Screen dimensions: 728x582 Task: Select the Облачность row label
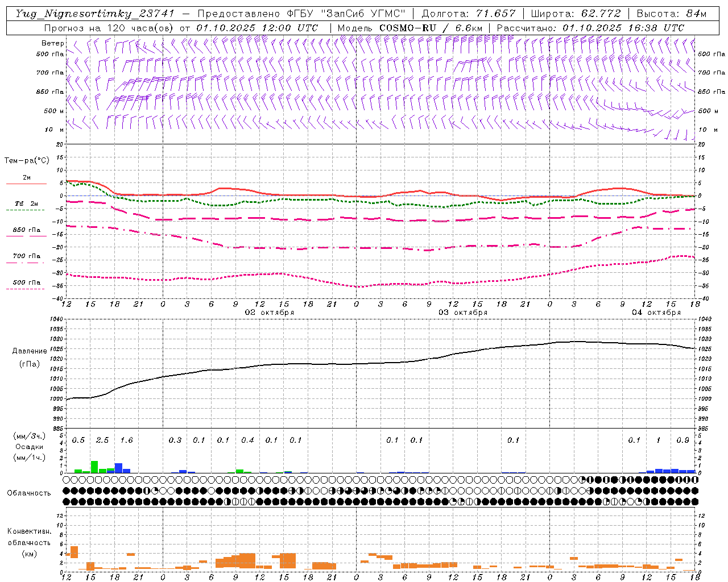(29, 493)
